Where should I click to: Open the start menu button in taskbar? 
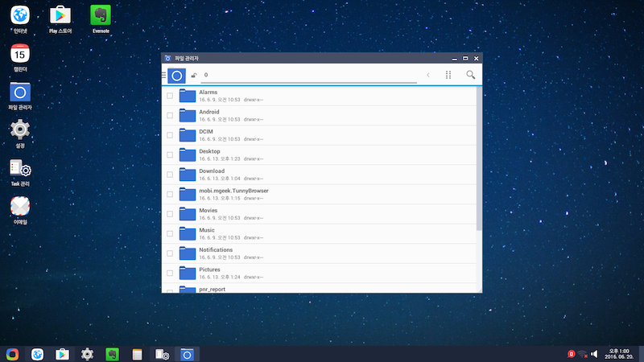(x=12, y=354)
